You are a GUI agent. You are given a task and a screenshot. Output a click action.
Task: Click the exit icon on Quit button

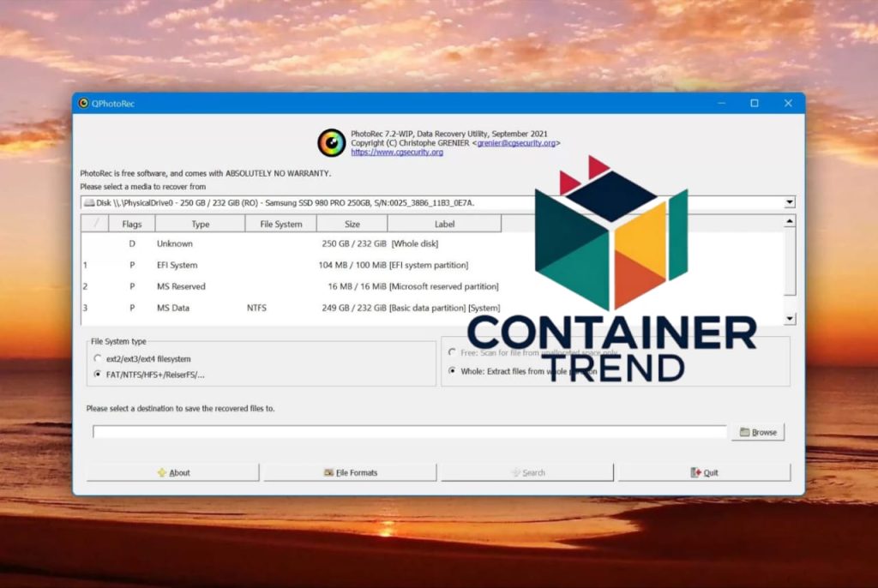pos(695,472)
